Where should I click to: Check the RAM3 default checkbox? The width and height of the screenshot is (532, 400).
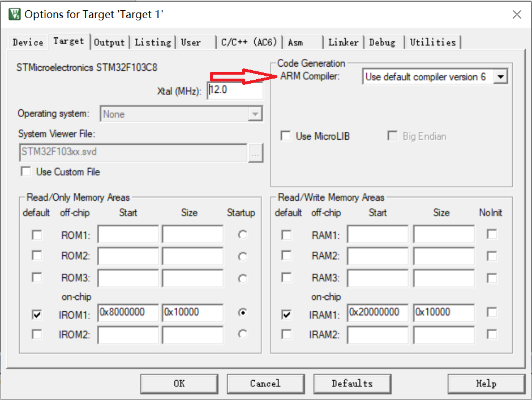click(287, 278)
